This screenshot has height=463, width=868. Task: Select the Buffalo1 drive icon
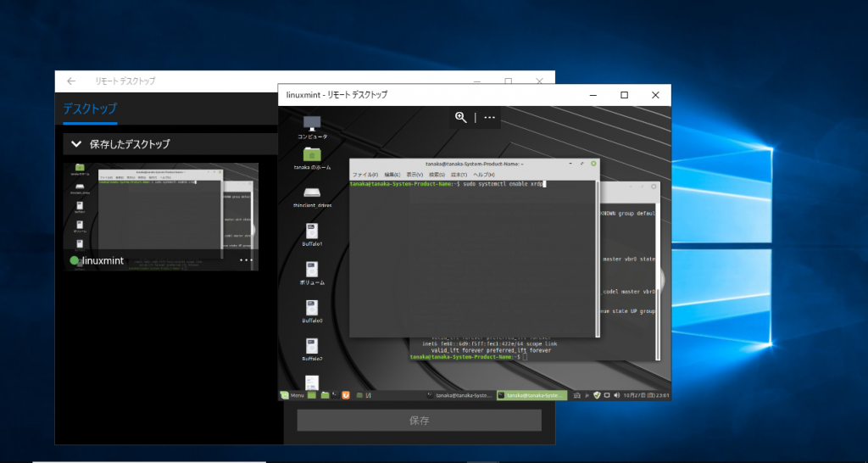tap(312, 235)
